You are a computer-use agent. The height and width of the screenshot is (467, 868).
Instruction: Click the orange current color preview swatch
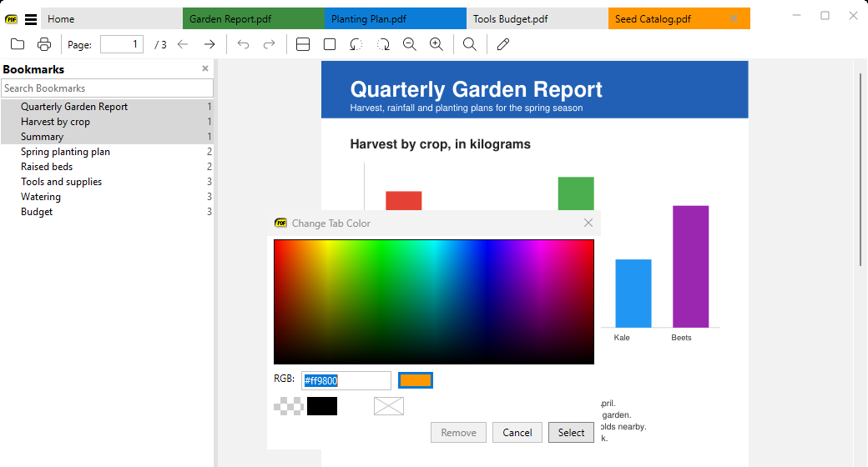(415, 380)
